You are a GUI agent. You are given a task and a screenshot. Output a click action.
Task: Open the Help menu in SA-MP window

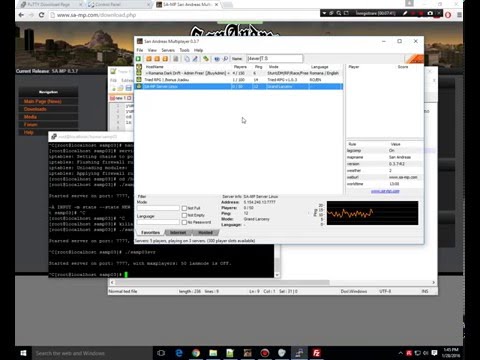tap(198, 50)
